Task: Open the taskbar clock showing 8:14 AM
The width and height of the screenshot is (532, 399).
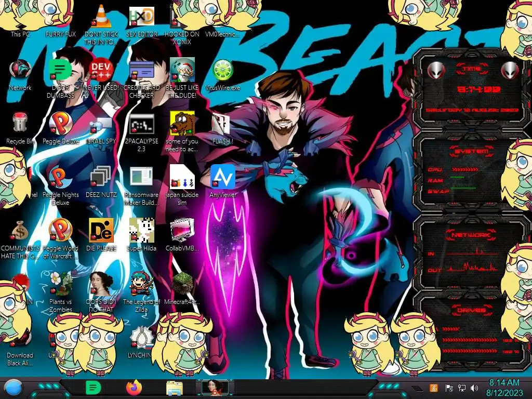Action: (504, 388)
